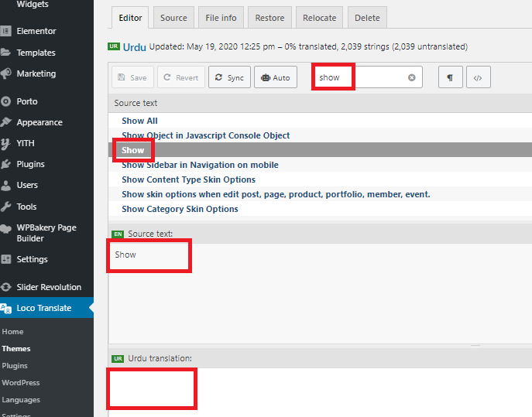Image resolution: width=532 pixels, height=417 pixels.
Task: Click the Urdu translation text area
Action: click(320, 392)
